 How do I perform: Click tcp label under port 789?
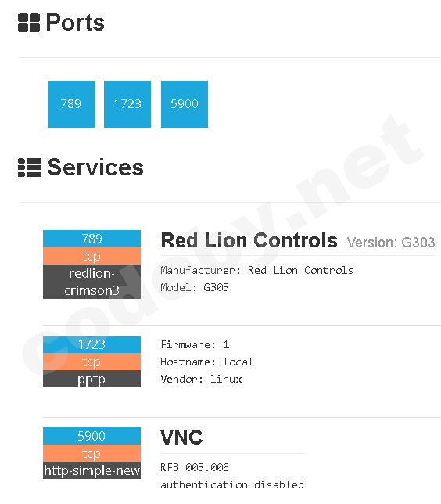91,256
